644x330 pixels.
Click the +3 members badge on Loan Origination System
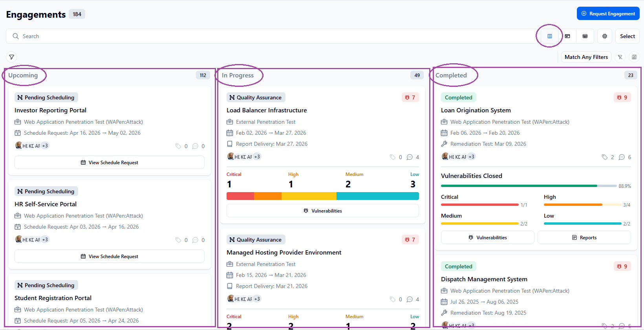click(472, 156)
